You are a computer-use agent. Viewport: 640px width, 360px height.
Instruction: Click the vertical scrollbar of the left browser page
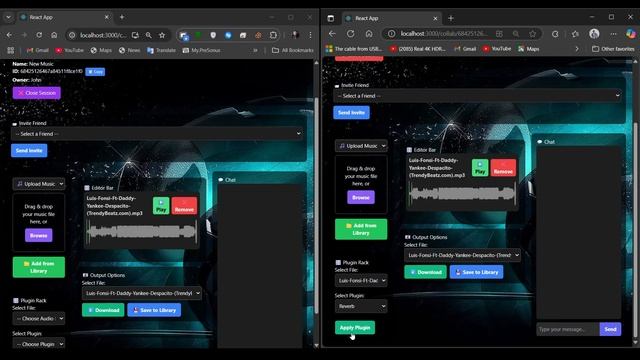coord(316,204)
